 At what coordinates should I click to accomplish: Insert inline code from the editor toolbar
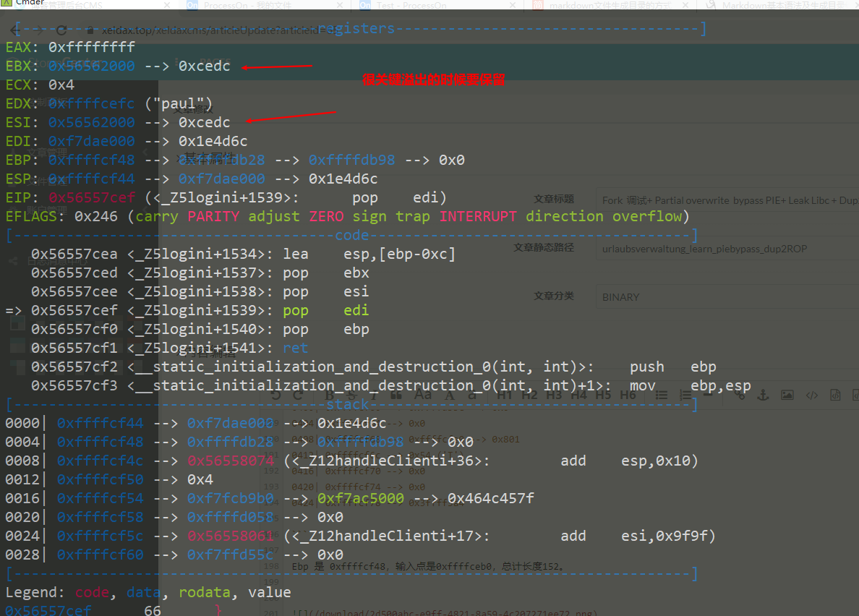coord(812,395)
